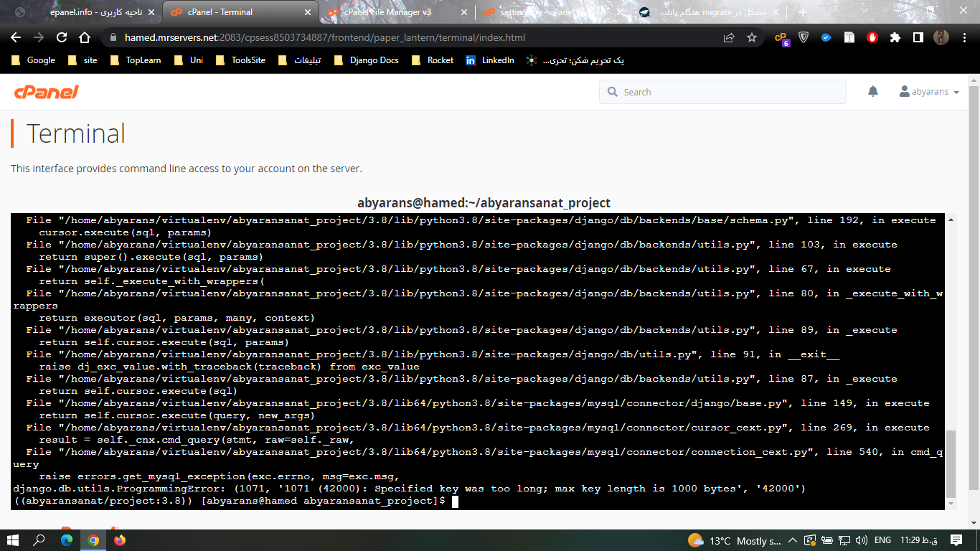Click the browser forward arrow
980x551 pixels.
pos(39,37)
